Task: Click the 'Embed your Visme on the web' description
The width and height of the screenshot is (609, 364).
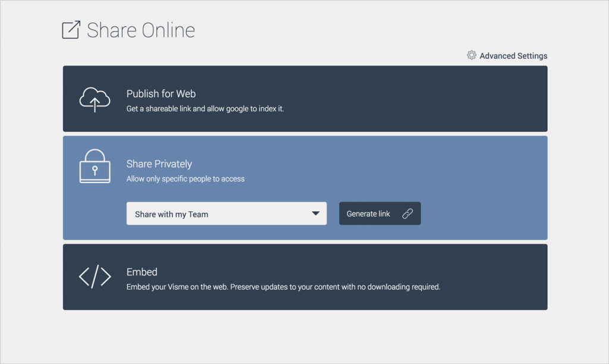Action: click(283, 287)
